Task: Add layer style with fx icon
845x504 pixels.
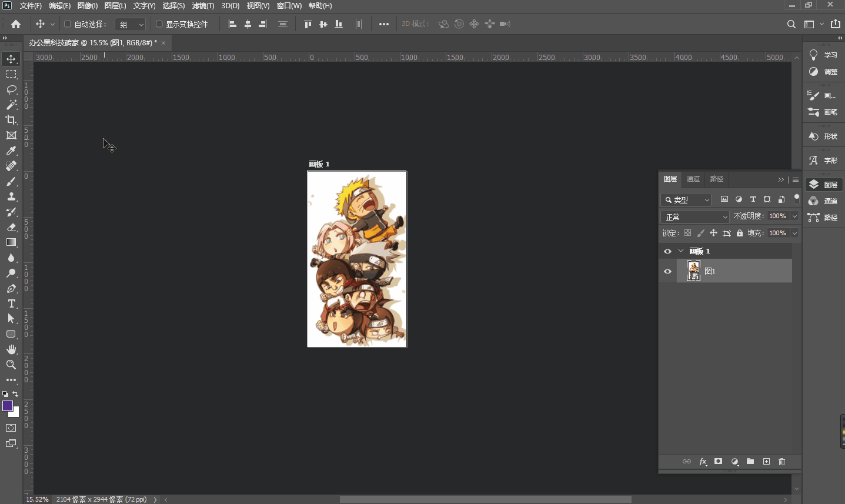Action: point(703,462)
